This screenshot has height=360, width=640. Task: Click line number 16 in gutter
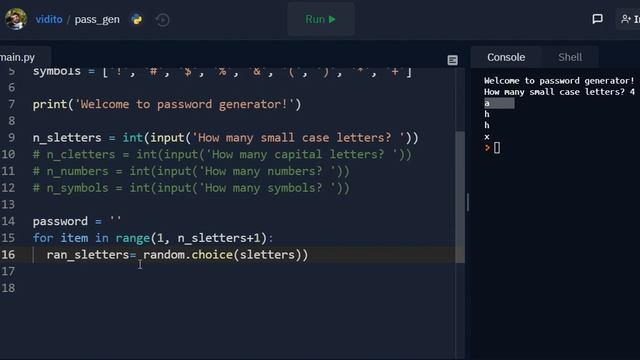pyautogui.click(x=8, y=254)
